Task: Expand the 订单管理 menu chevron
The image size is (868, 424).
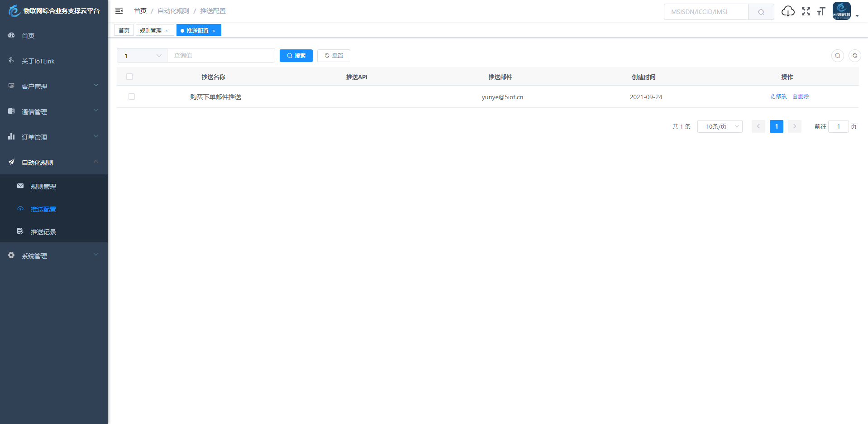Action: pyautogui.click(x=96, y=136)
